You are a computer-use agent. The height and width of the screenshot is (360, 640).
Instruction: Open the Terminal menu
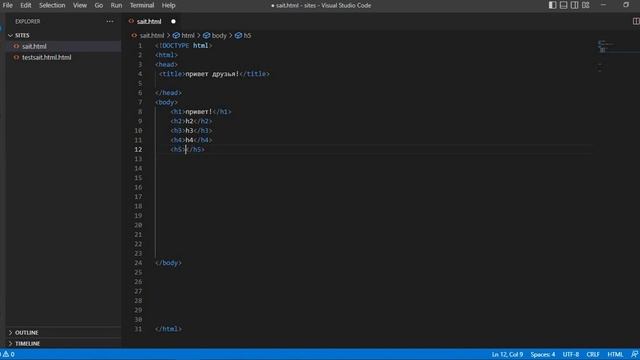142,5
